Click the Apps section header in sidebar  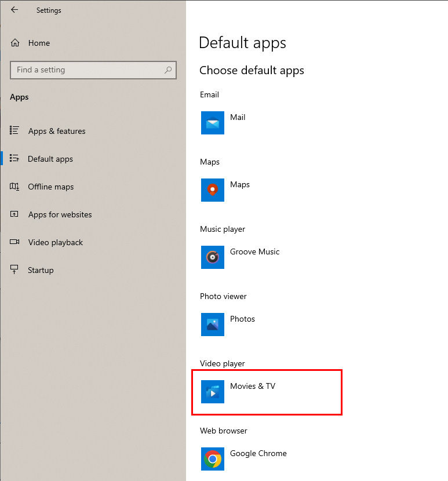click(x=19, y=97)
